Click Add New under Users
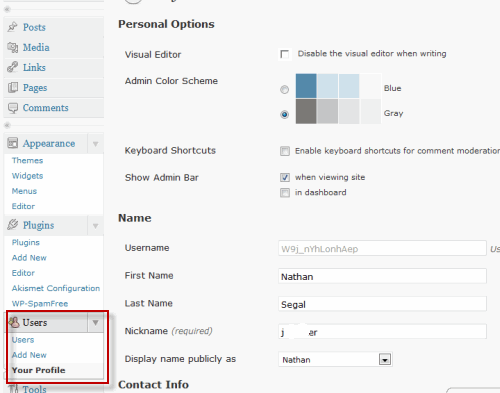 29,355
